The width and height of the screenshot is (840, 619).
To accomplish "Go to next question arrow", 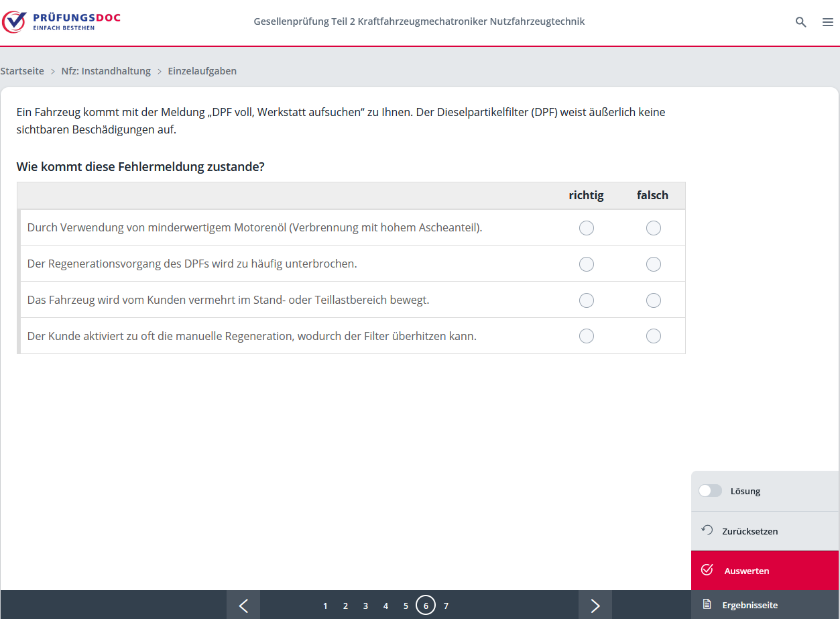I will (595, 606).
